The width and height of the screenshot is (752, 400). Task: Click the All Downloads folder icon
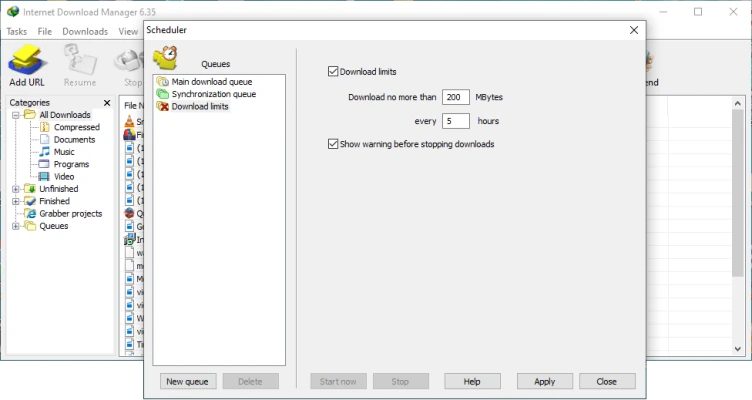(30, 115)
